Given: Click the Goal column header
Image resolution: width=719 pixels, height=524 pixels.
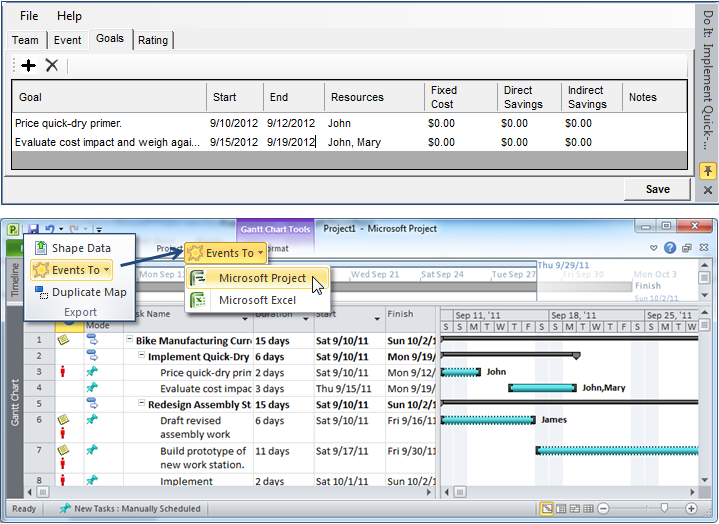Looking at the screenshot, I should [x=109, y=97].
